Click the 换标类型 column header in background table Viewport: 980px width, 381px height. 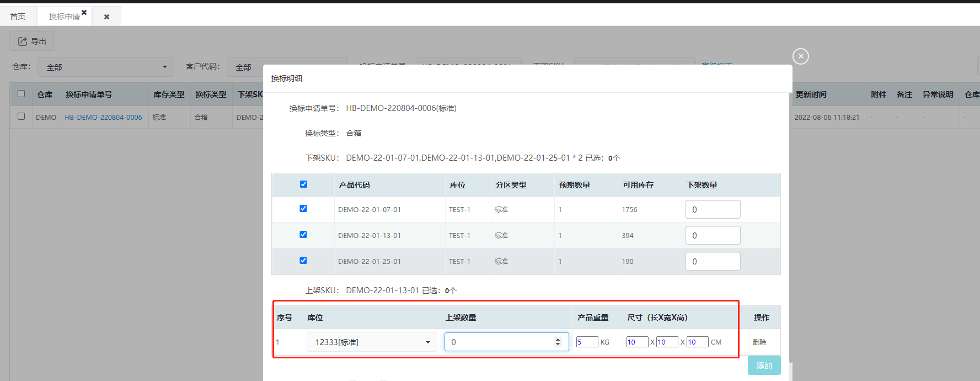211,94
